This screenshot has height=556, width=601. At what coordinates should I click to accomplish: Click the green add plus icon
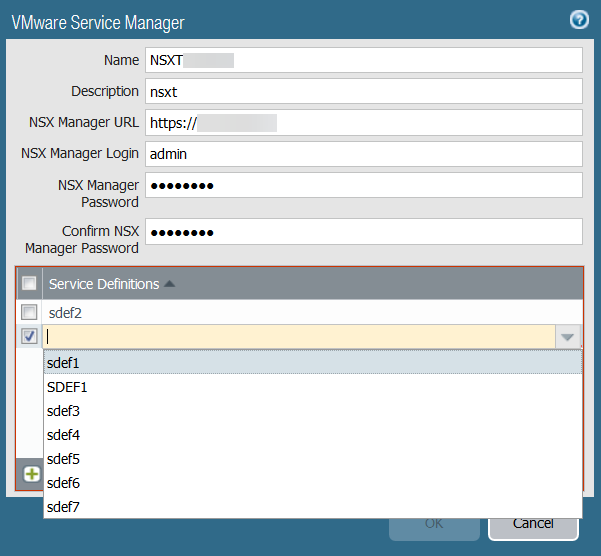31,474
